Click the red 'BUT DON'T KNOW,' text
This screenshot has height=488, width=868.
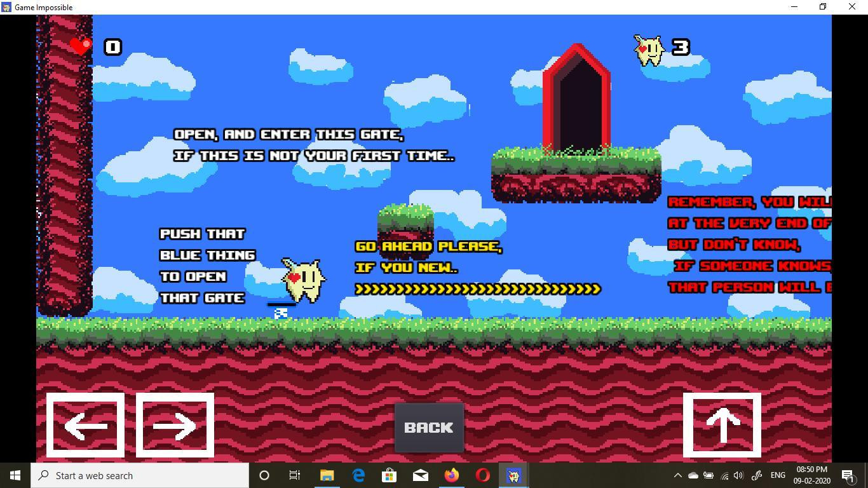[x=735, y=245]
